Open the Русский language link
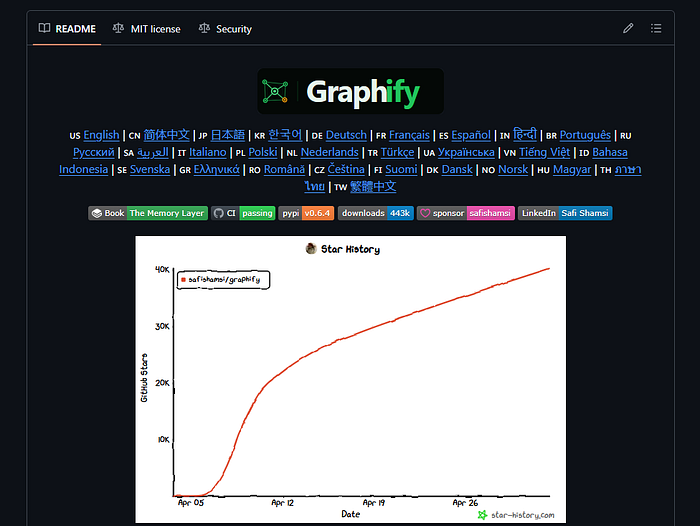 tap(94, 152)
